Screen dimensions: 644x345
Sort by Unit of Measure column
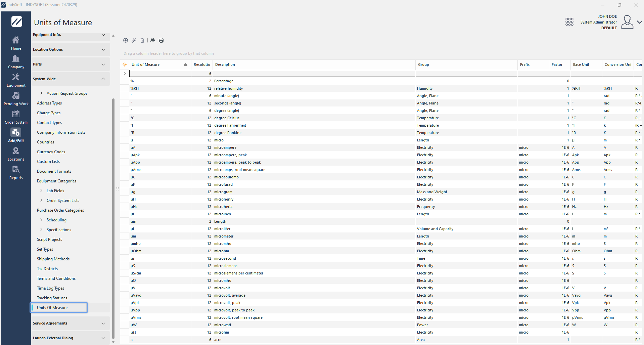point(160,64)
